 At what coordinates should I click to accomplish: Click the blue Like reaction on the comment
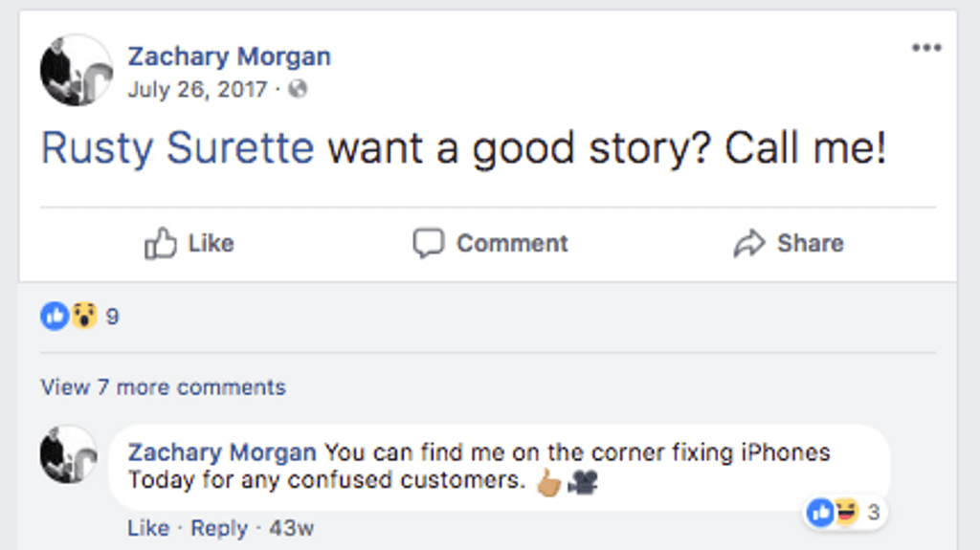[820, 514]
